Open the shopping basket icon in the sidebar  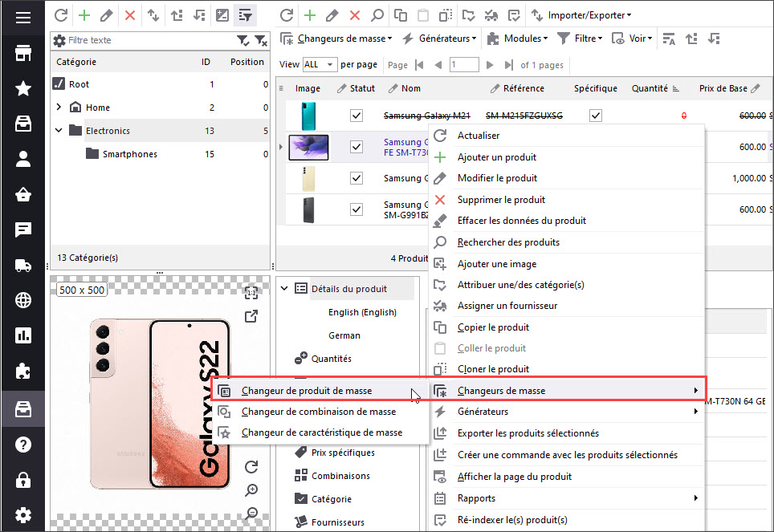(x=22, y=194)
